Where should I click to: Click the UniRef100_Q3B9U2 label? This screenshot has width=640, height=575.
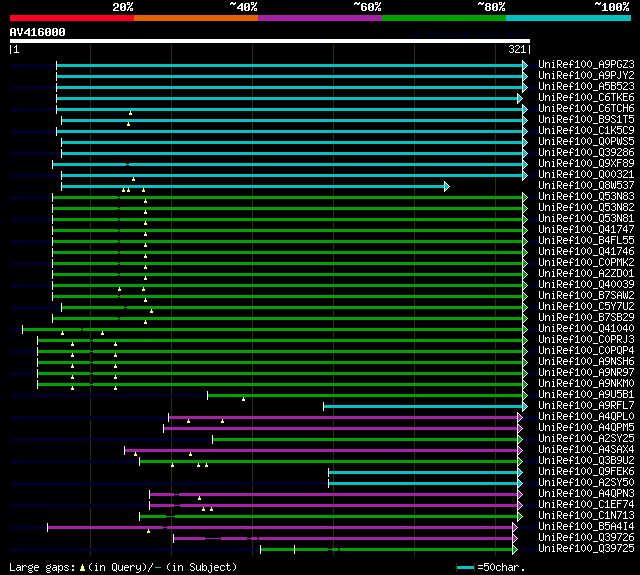586,461
